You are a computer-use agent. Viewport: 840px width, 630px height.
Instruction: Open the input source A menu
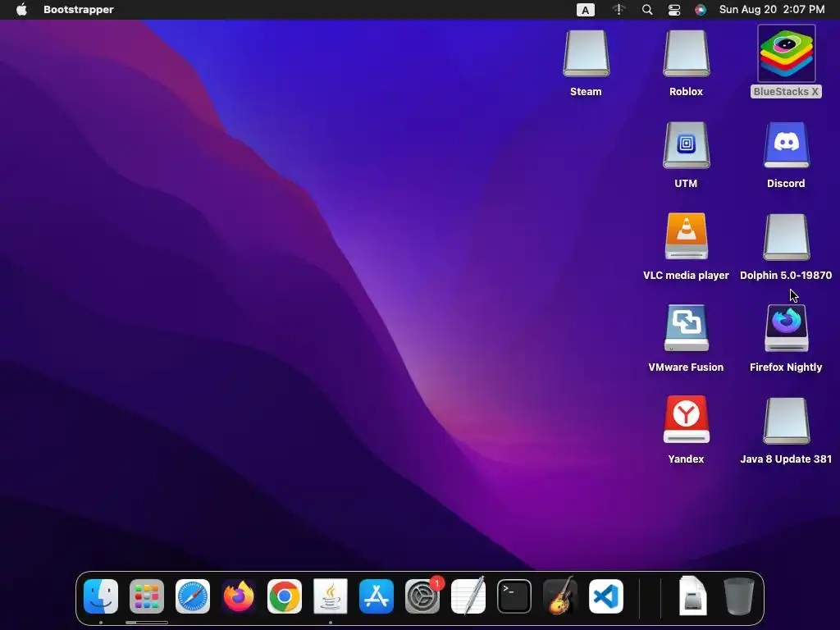pyautogui.click(x=586, y=10)
